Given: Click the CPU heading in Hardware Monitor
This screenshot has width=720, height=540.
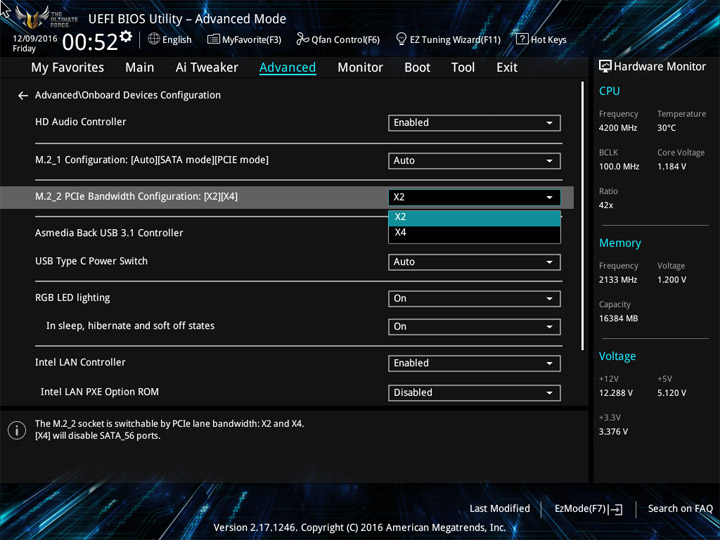Looking at the screenshot, I should point(609,91).
